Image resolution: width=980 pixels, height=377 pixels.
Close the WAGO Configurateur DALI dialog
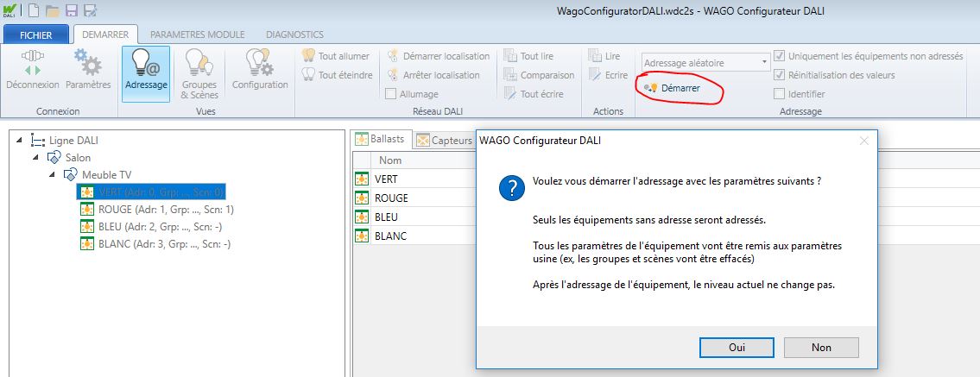[863, 141]
